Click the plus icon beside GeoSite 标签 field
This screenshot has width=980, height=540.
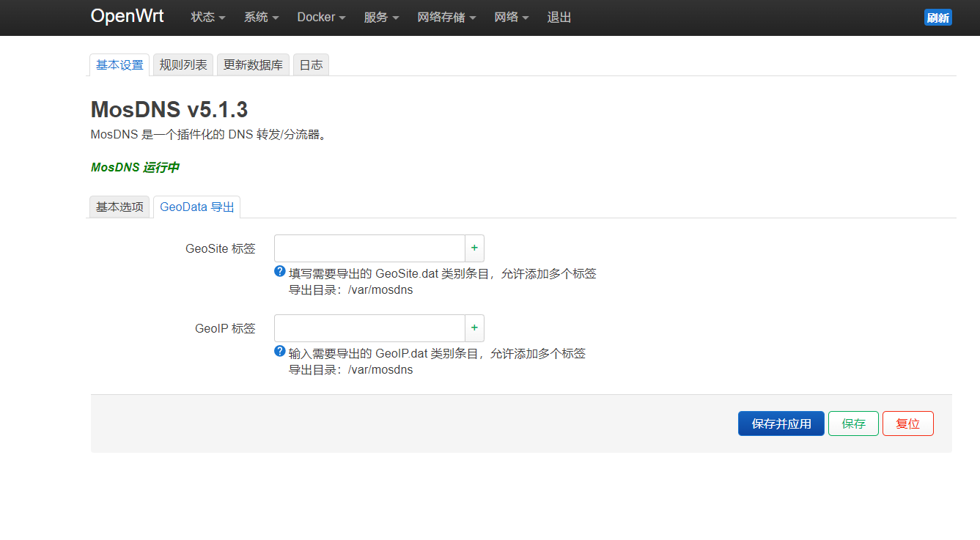click(474, 248)
